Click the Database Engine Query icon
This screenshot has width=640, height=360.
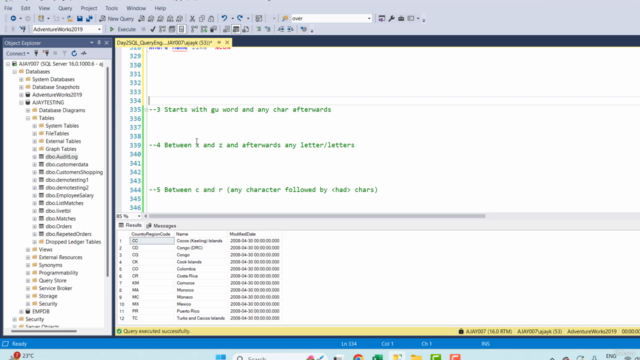click(141, 18)
